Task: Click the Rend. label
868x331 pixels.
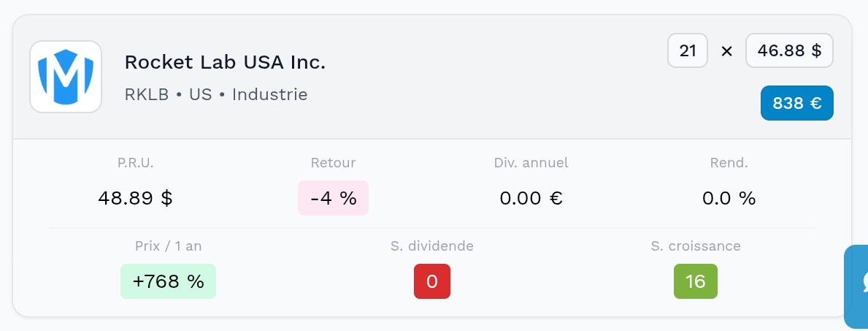Action: point(729,162)
